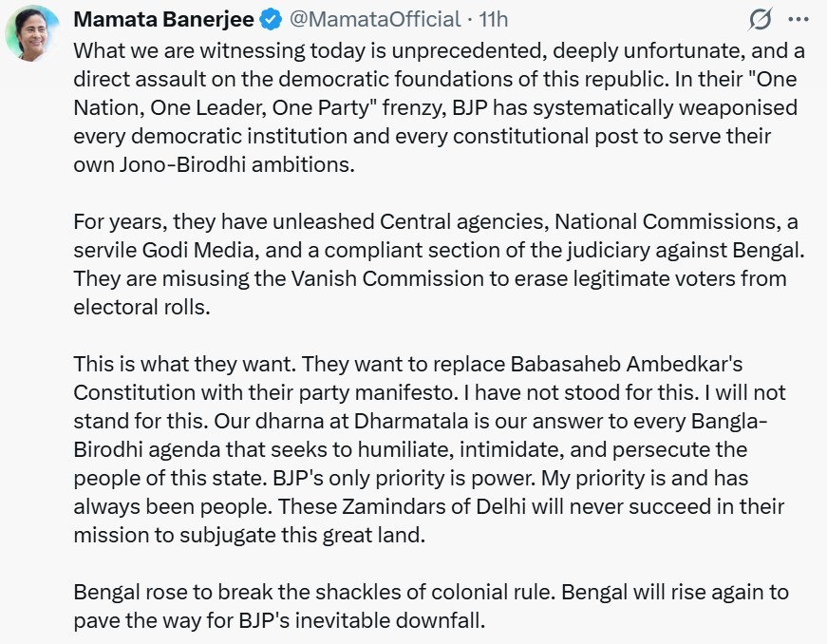
Task: Click the Grok explain-post icon
Action: pyautogui.click(x=760, y=19)
